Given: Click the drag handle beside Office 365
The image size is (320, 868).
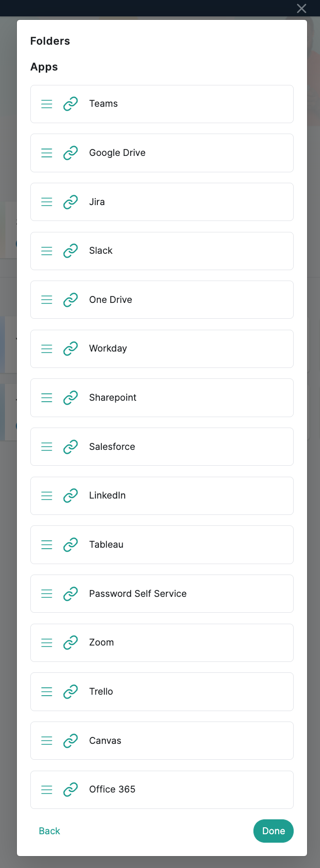Looking at the screenshot, I should pos(47,790).
